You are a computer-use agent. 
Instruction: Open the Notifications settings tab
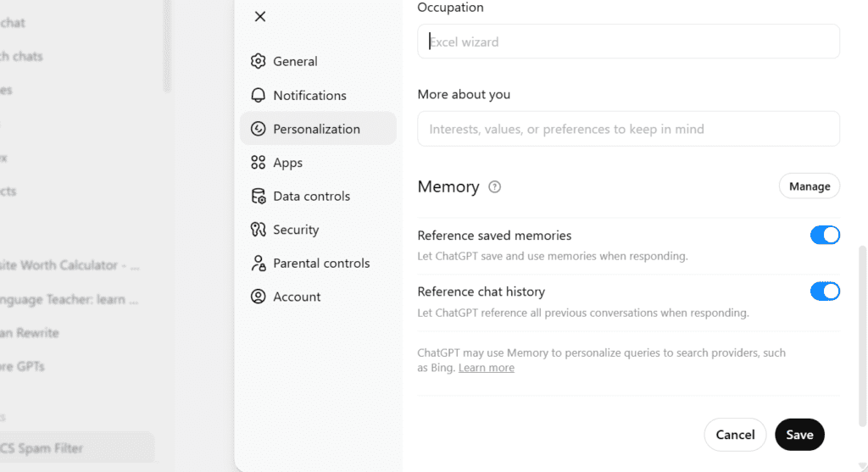[319, 95]
